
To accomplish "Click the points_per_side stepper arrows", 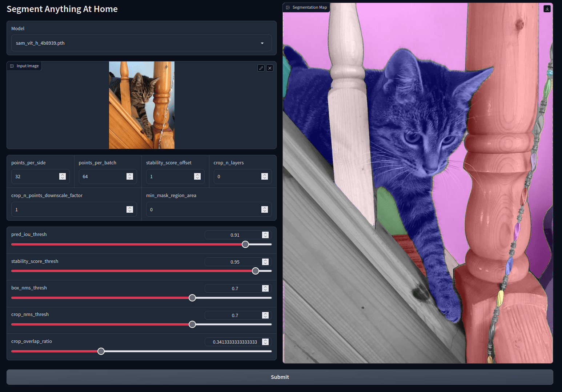I will pos(63,176).
